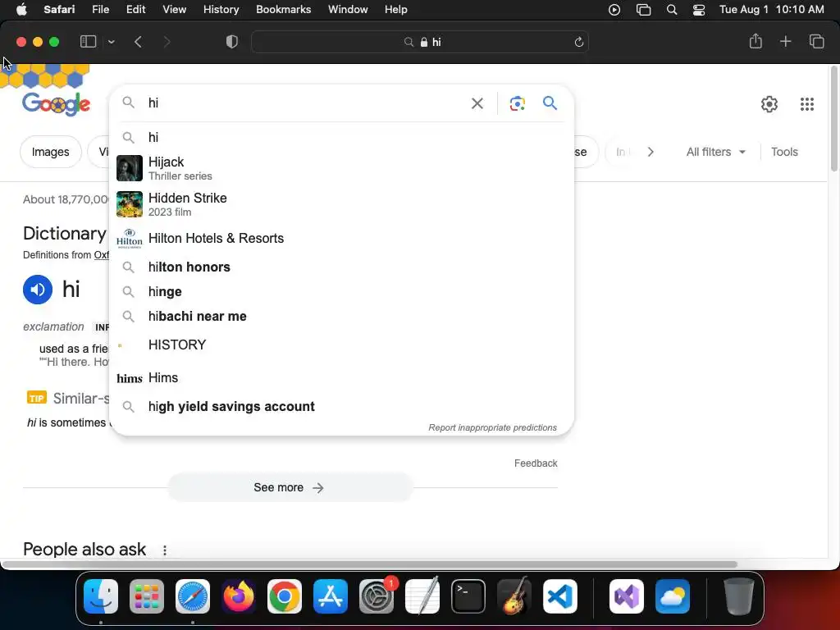Open the Edit menu

tap(135, 10)
